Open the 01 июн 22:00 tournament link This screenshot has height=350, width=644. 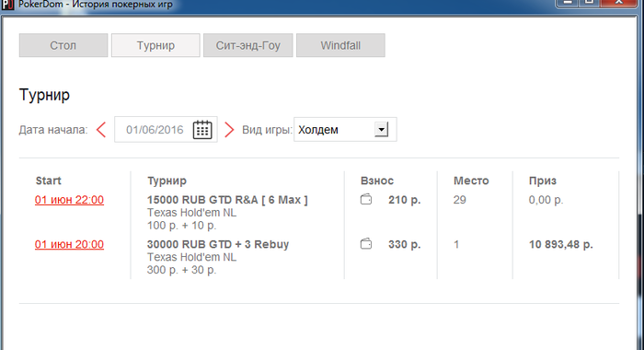coord(69,200)
